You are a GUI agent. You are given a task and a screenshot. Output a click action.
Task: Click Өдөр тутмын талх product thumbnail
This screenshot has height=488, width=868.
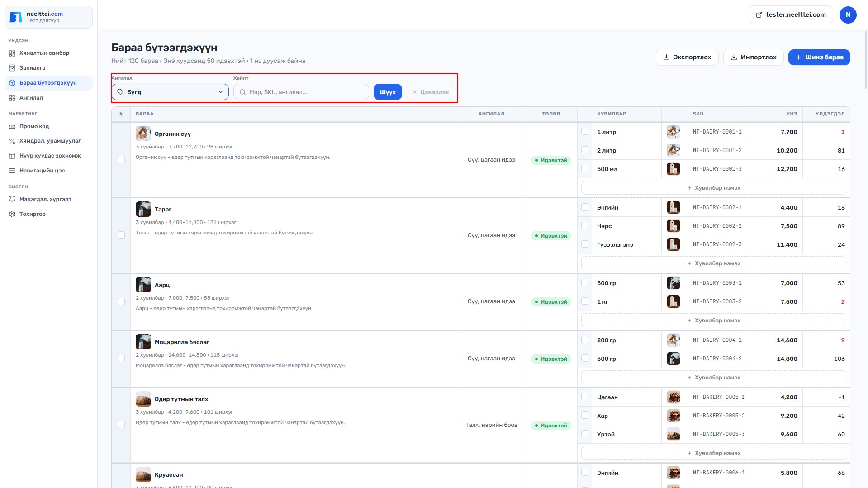pos(143,399)
